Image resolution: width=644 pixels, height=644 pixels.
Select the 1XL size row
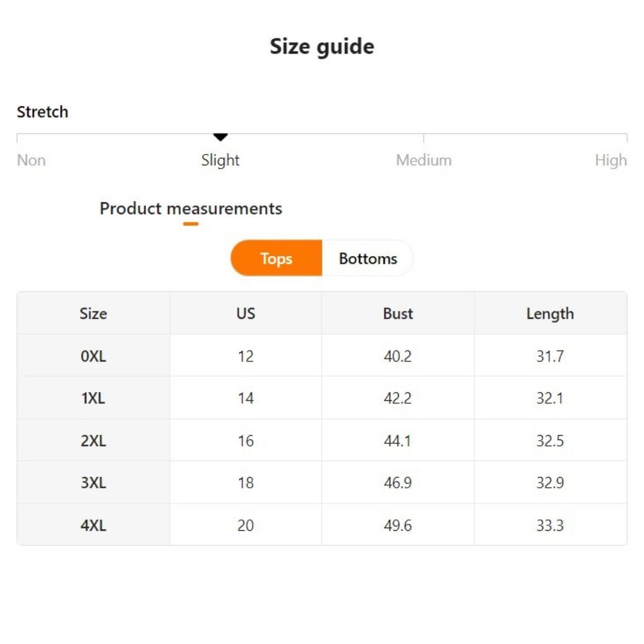[93, 398]
